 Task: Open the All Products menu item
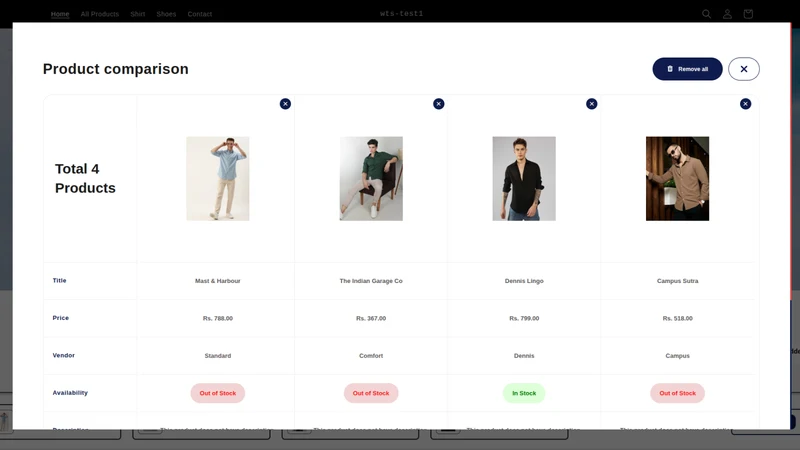[99, 14]
